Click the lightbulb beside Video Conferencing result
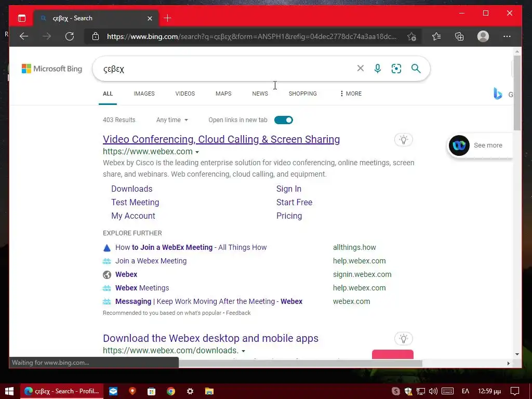532x399 pixels. point(403,139)
